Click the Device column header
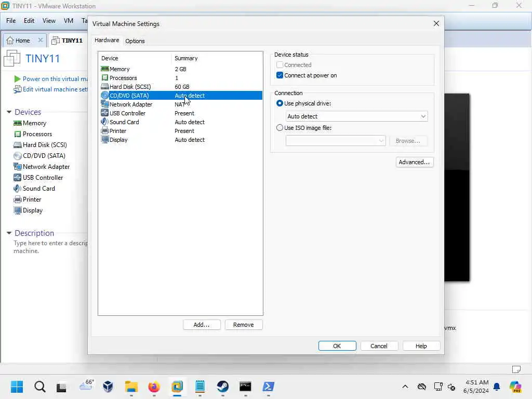 [110, 58]
